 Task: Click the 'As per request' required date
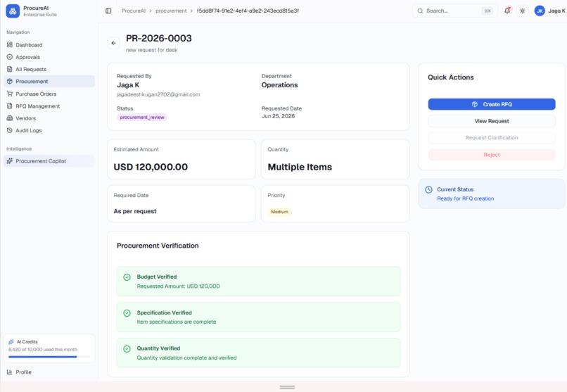pos(135,211)
